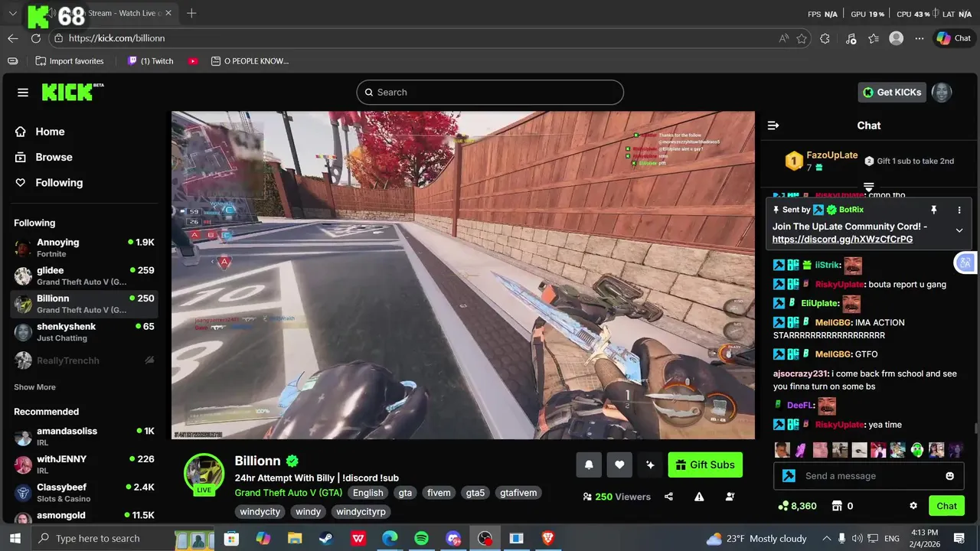980x551 pixels.
Task: Send message with green Chat button
Action: click(x=947, y=506)
